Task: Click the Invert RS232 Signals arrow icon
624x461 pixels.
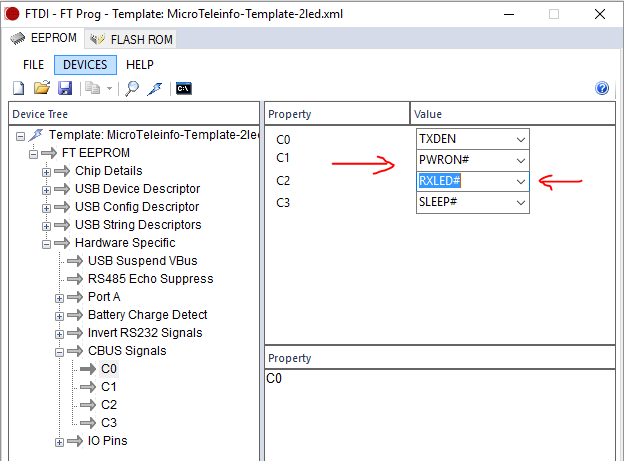Action: [75, 333]
